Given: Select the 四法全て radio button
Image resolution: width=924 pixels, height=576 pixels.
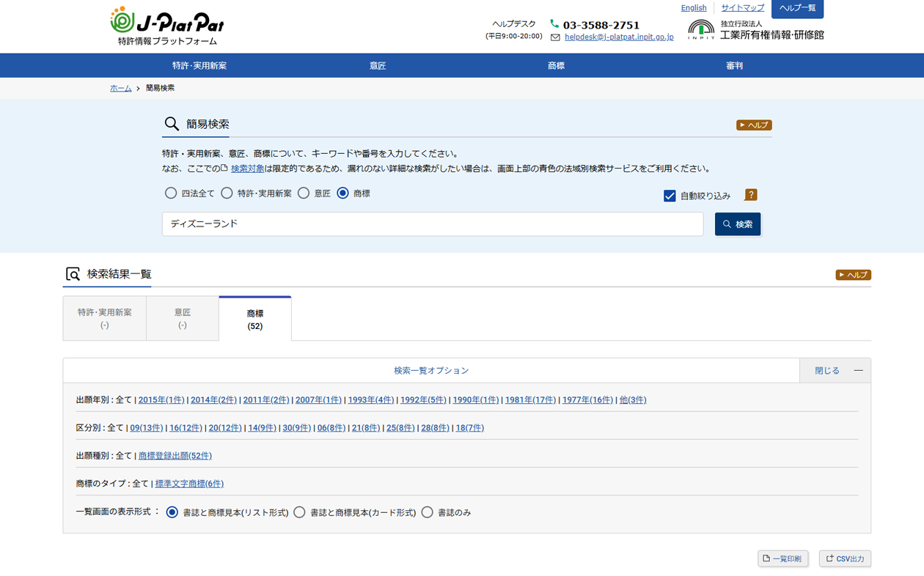Looking at the screenshot, I should (x=171, y=193).
